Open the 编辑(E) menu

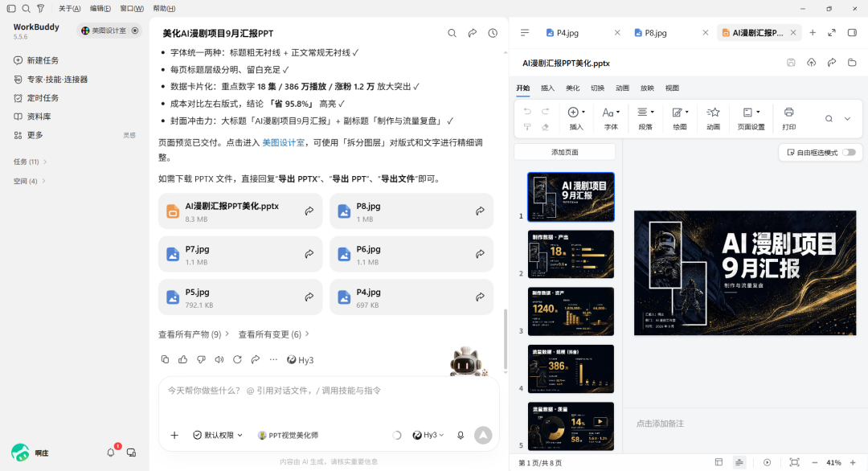coord(100,8)
